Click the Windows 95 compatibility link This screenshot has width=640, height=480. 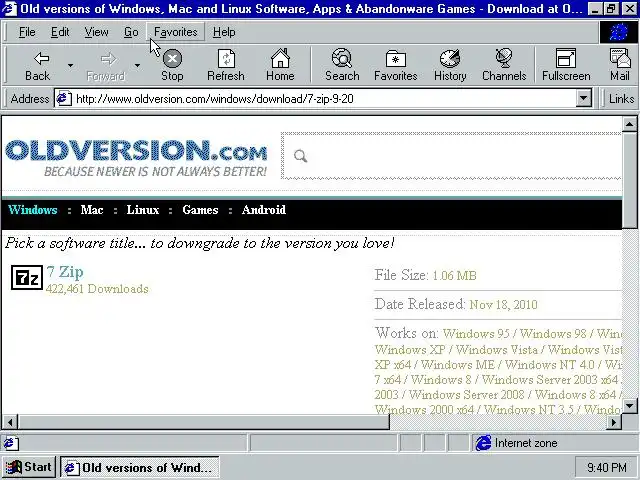pos(476,334)
